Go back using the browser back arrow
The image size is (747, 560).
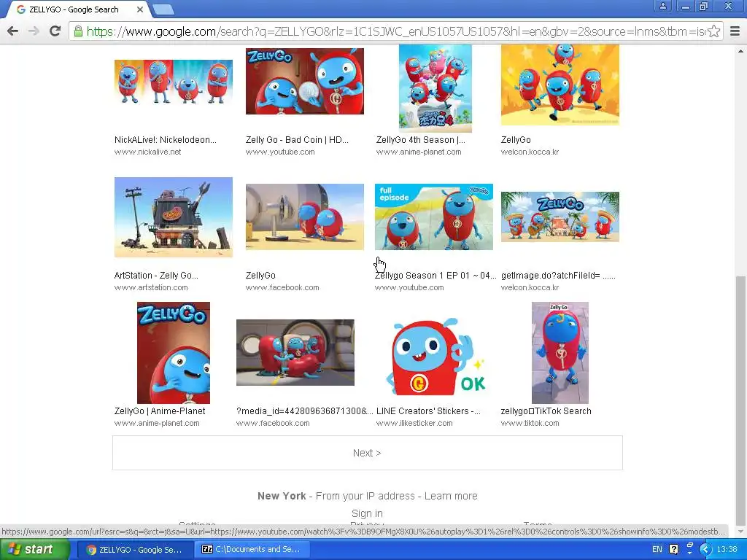[13, 31]
